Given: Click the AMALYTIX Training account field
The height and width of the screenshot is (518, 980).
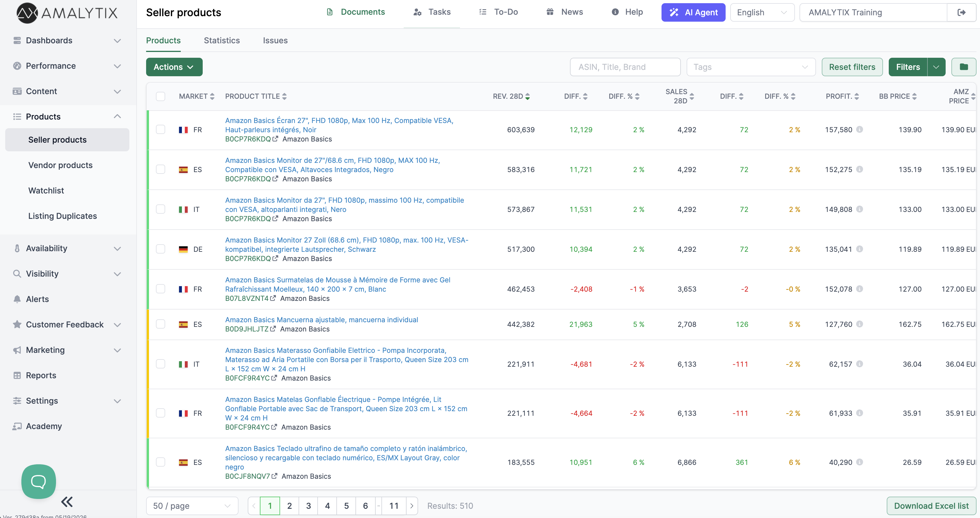Looking at the screenshot, I should (873, 12).
